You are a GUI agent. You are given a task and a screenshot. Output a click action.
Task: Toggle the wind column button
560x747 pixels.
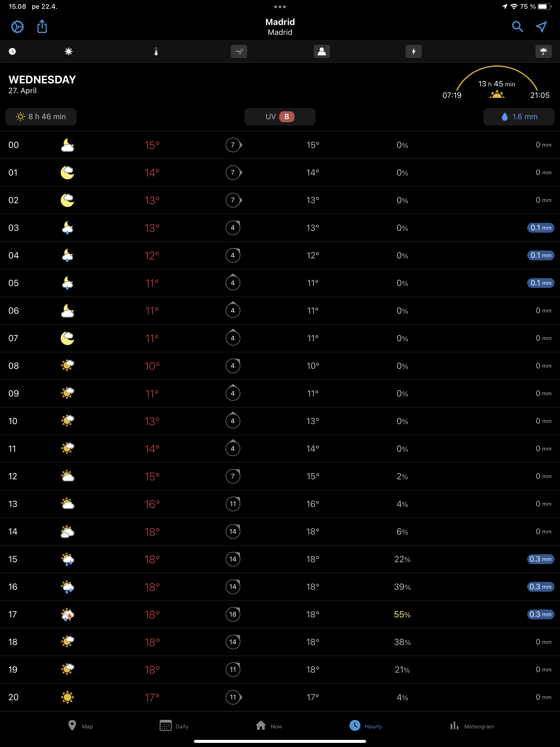coord(239,51)
